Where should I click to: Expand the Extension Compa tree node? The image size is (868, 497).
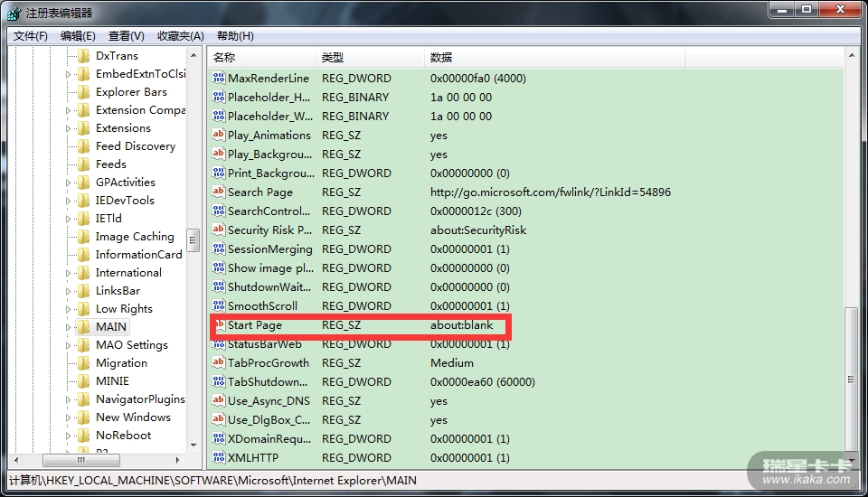click(68, 110)
